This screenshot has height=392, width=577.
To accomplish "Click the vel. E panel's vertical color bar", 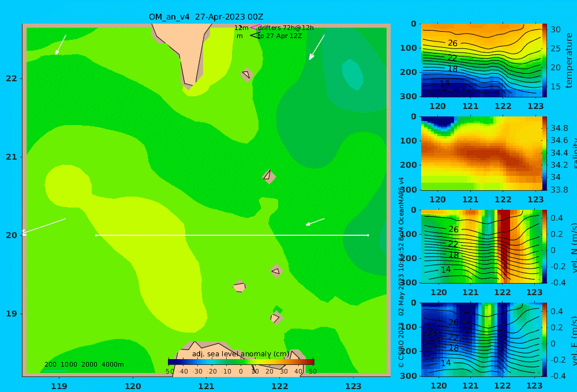I will pos(545,340).
